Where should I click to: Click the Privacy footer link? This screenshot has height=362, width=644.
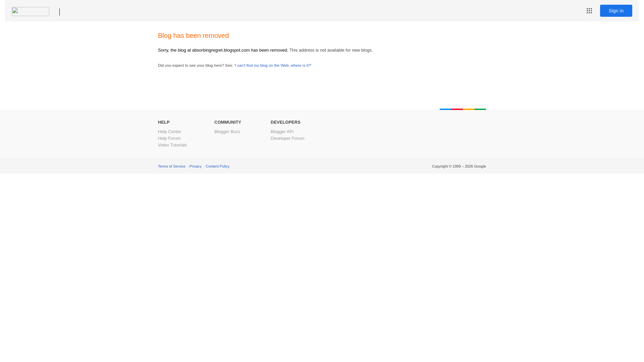tap(195, 166)
